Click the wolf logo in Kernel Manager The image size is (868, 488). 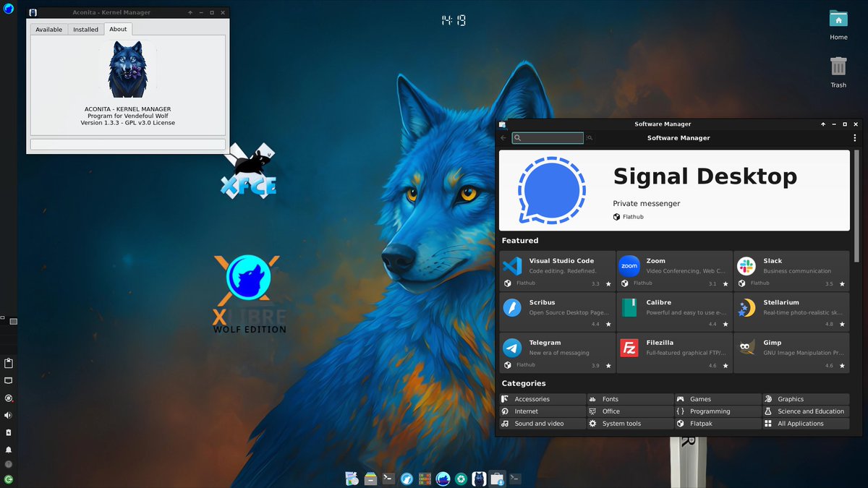(x=127, y=69)
